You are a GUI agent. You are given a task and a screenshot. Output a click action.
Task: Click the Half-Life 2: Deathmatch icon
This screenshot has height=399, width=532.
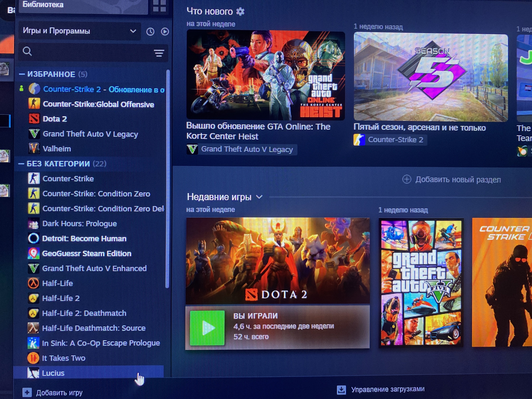pyautogui.click(x=33, y=313)
